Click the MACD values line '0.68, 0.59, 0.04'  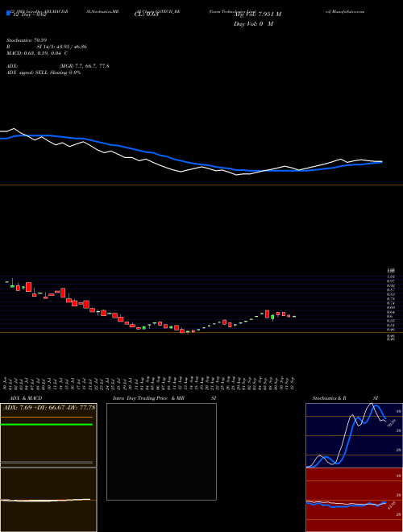click(x=37, y=53)
